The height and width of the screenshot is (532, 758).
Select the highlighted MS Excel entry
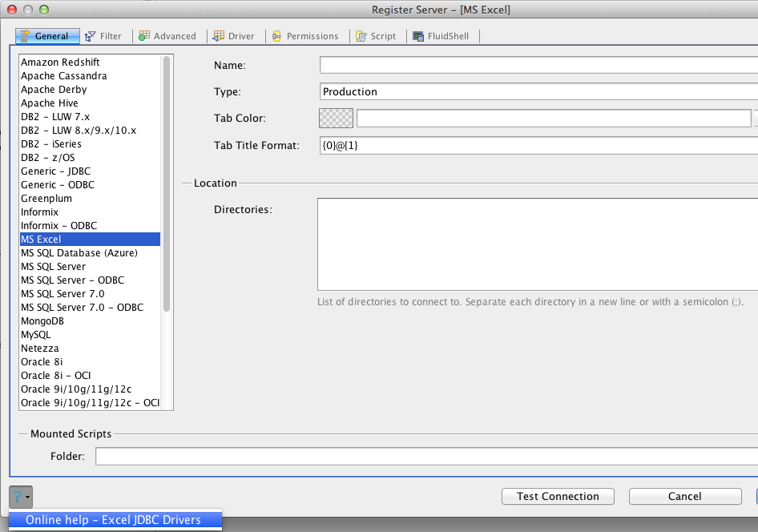click(x=90, y=240)
